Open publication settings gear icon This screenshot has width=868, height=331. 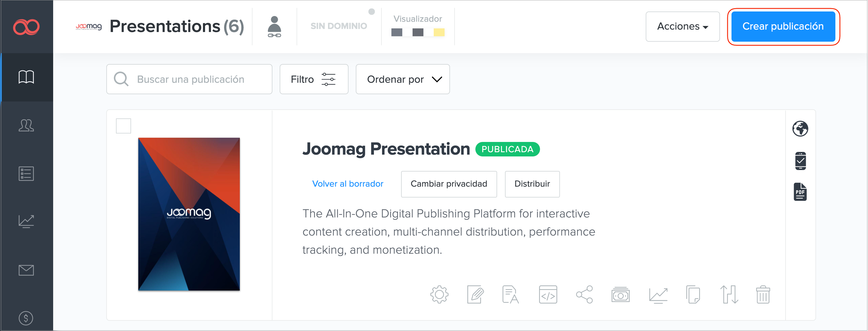pyautogui.click(x=439, y=294)
